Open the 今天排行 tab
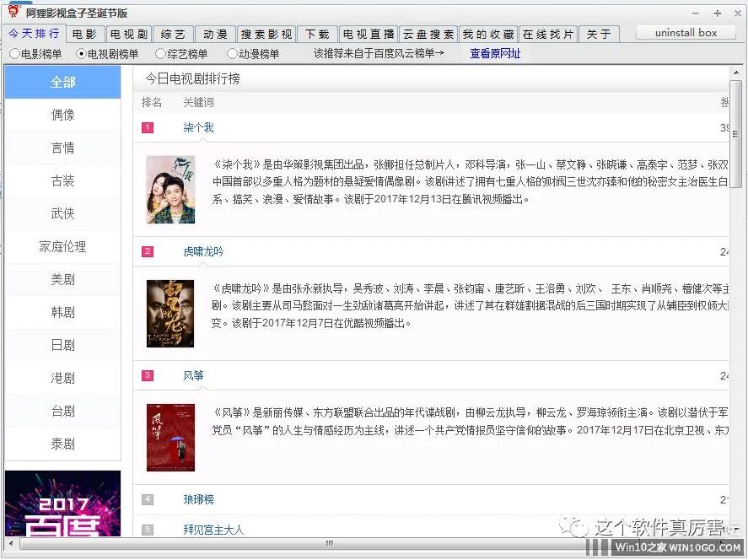This screenshot has width=748, height=560. point(35,34)
